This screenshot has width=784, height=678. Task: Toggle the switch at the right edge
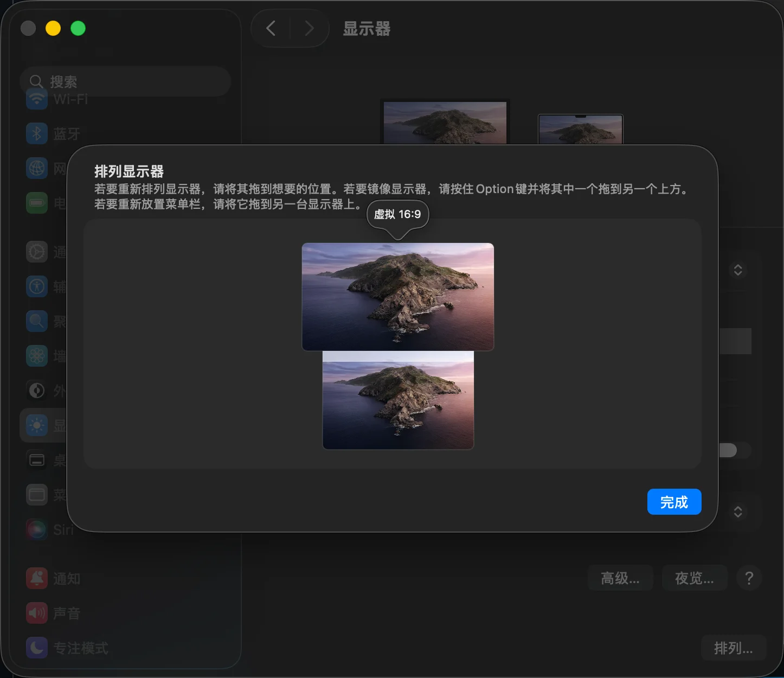(x=734, y=450)
